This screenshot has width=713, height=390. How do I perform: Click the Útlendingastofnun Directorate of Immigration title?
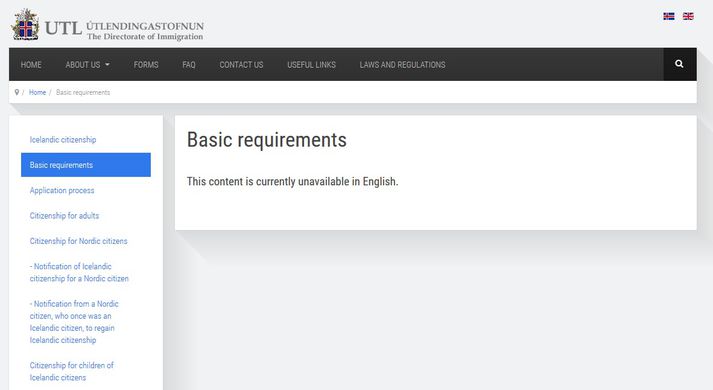[145, 30]
